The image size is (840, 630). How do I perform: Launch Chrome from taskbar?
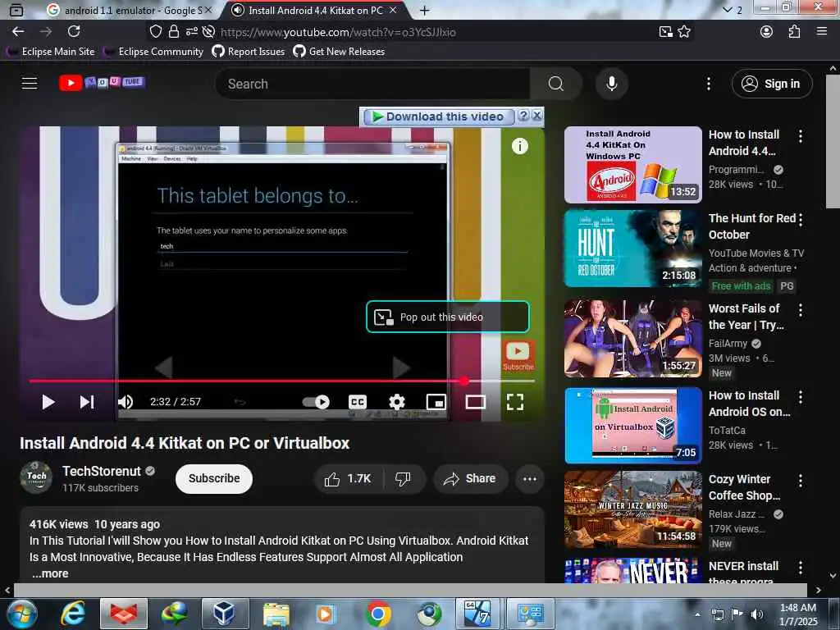point(378,614)
